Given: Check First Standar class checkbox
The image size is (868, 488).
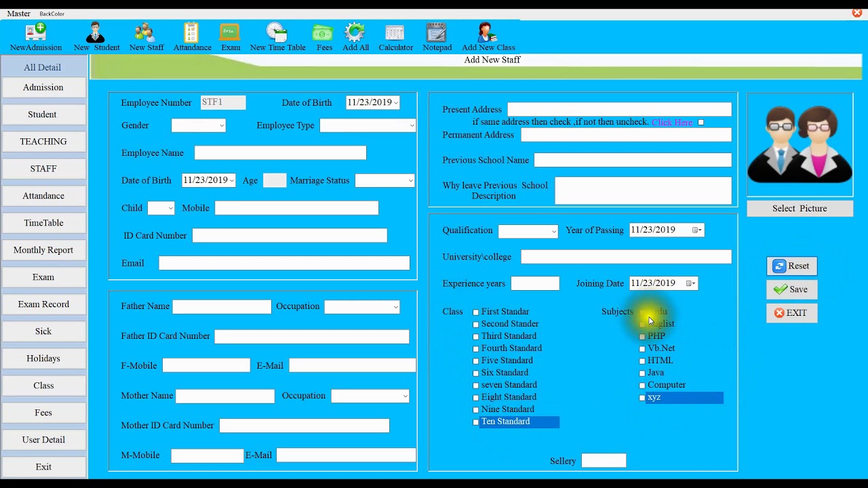Looking at the screenshot, I should [475, 312].
